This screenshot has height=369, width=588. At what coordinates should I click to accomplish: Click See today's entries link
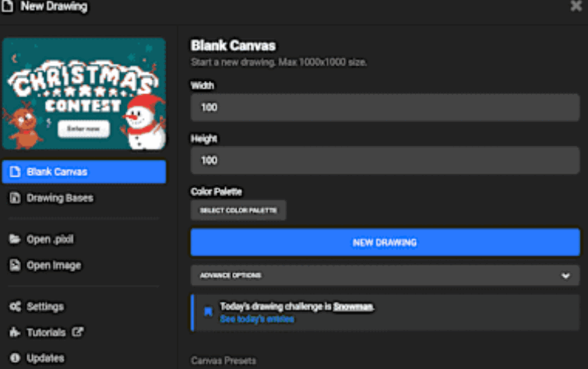257,319
